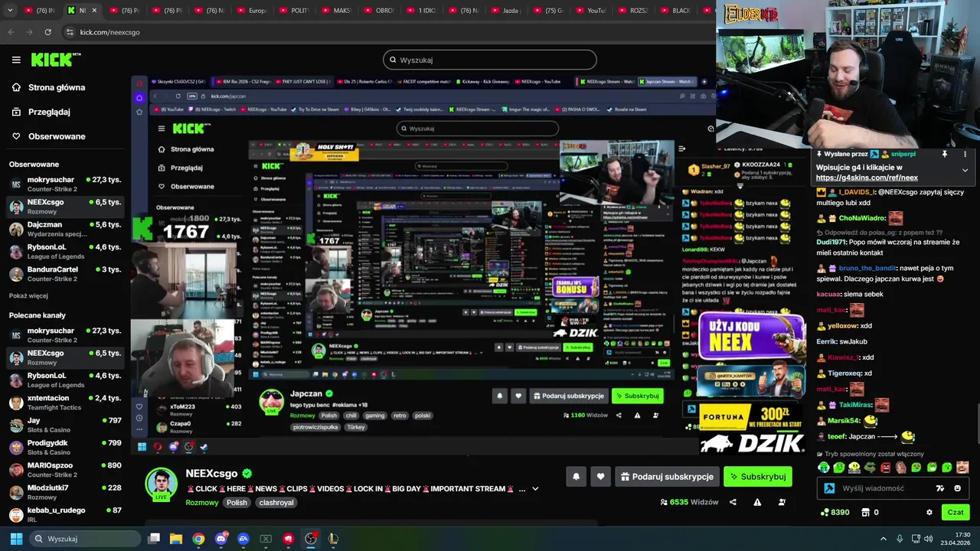The image size is (980, 551).
Task: Open the MARIOspzoo recommended channel
Action: [x=64, y=470]
